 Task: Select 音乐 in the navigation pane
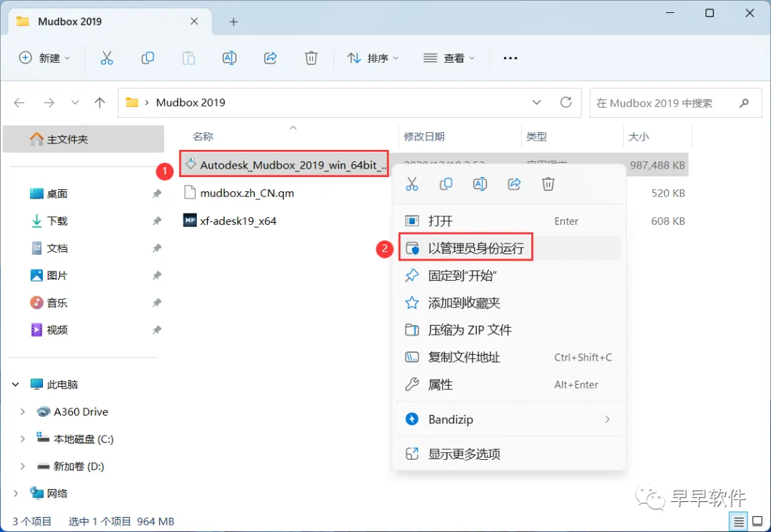(x=57, y=302)
